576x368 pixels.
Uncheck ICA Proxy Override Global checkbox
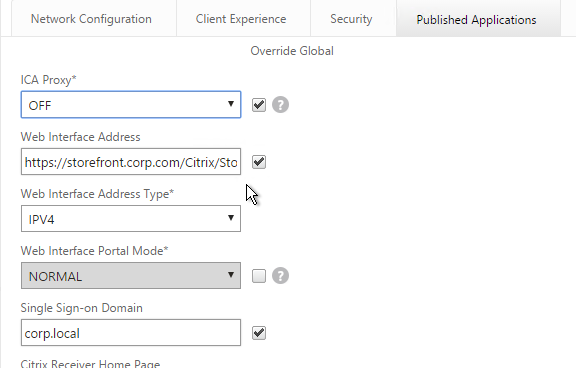(259, 105)
